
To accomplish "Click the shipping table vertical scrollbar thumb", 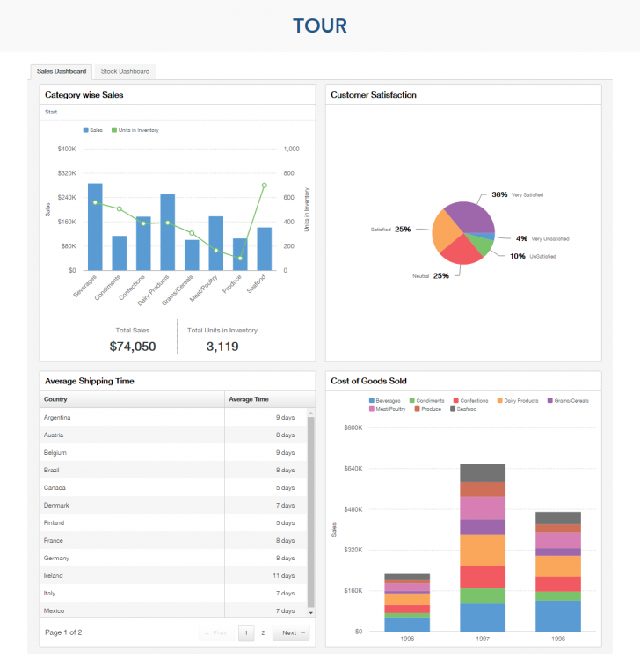I will click(311, 512).
